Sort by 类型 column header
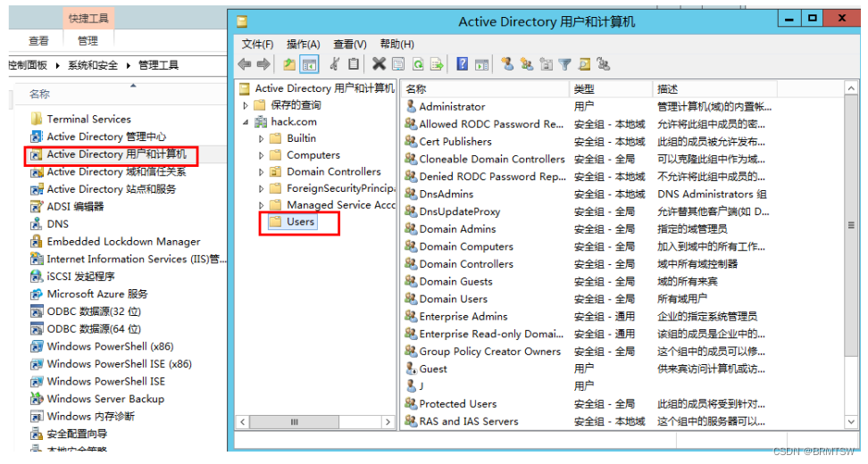The image size is (868, 464). click(x=611, y=89)
